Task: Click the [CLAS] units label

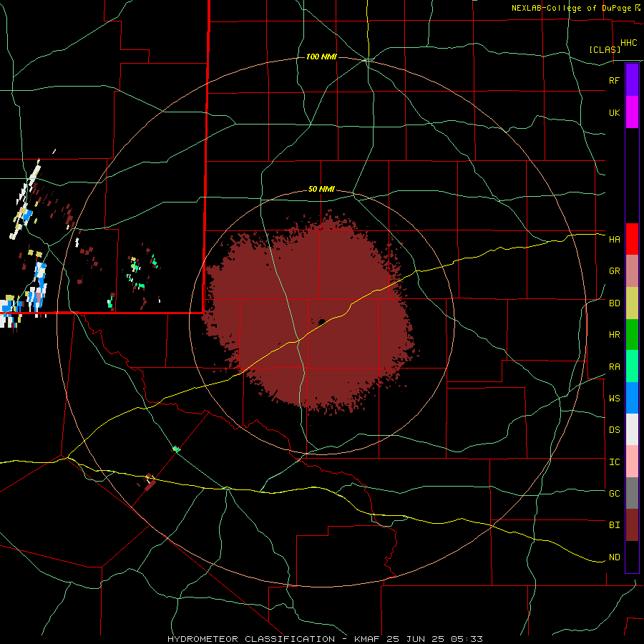Action: tap(605, 50)
